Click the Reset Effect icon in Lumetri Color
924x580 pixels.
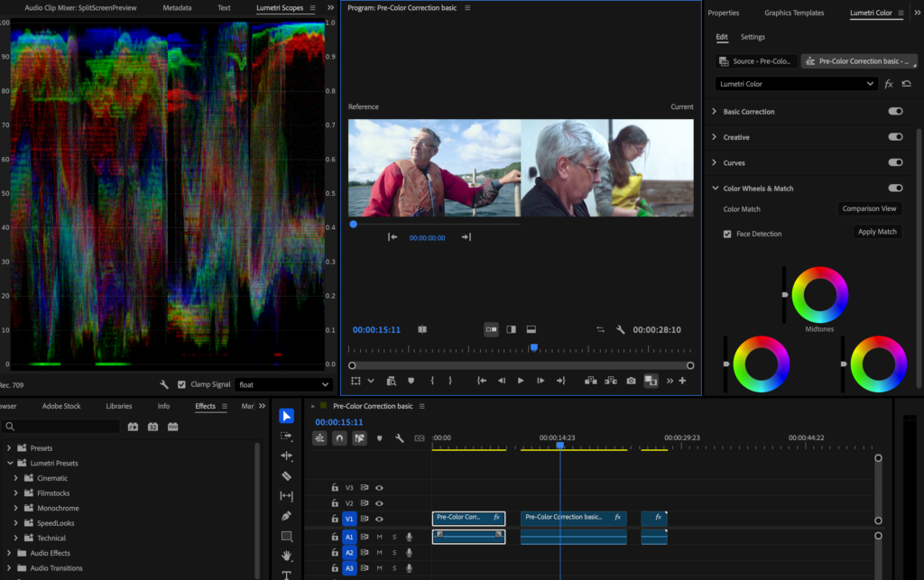[906, 84]
